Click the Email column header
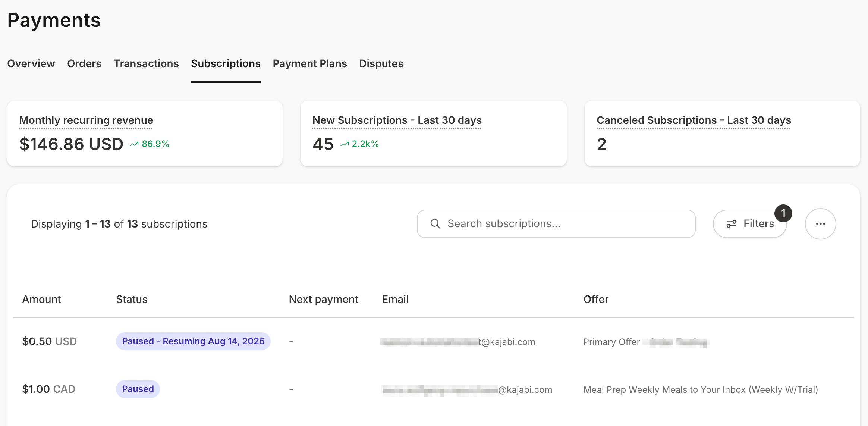The width and height of the screenshot is (868, 426). 395,299
